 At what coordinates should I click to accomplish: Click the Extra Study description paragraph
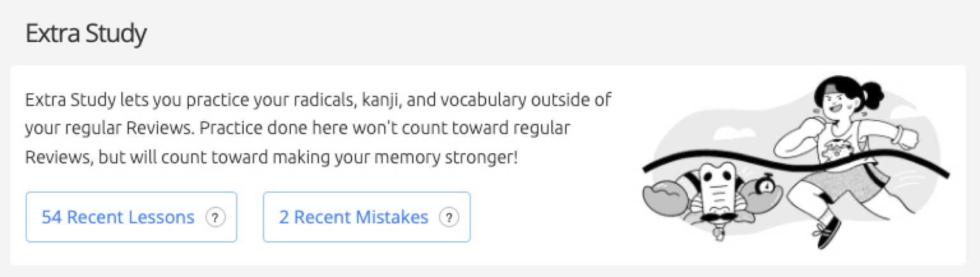pos(318,128)
